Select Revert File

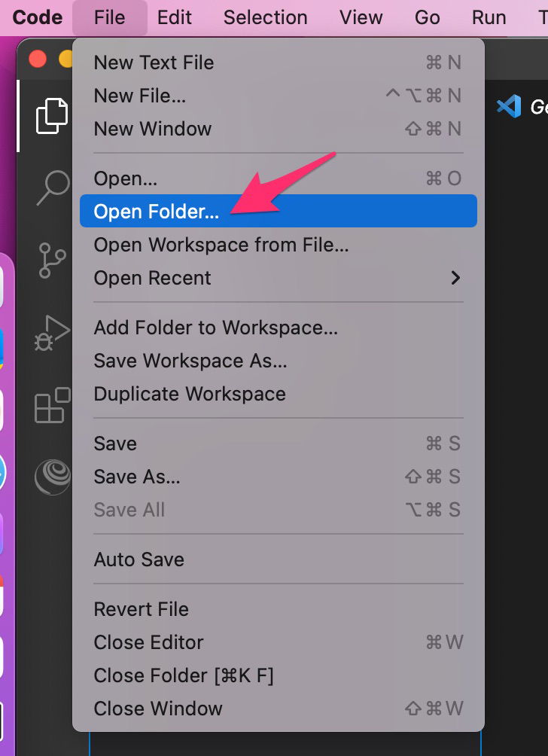click(x=278, y=609)
